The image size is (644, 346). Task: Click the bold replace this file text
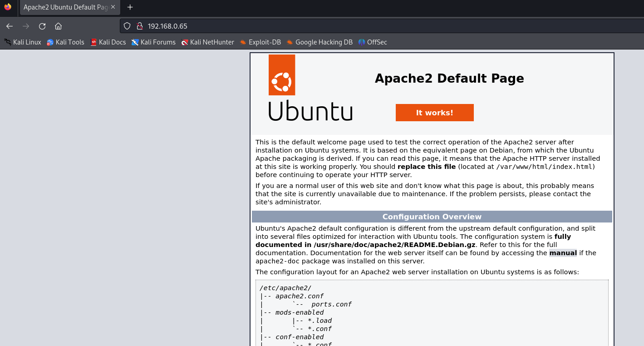(x=427, y=167)
